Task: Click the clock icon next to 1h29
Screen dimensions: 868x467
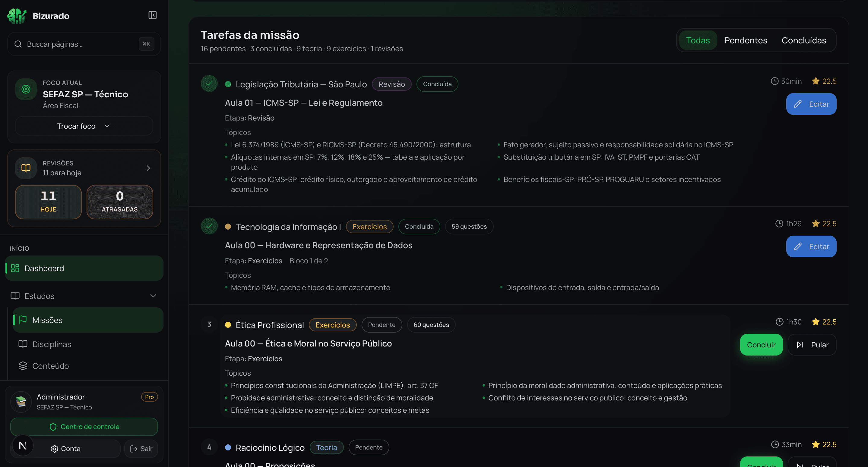Action: coord(779,224)
